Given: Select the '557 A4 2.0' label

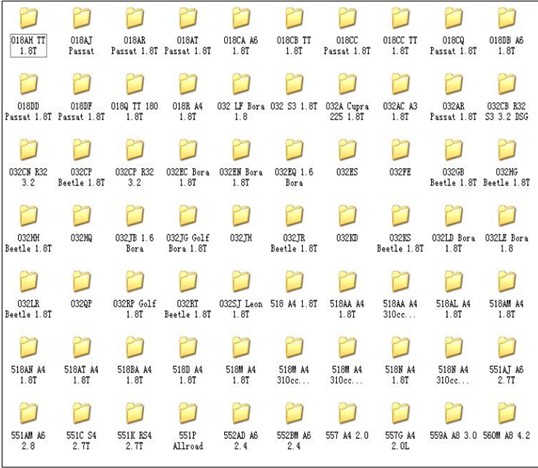Looking at the screenshot, I should point(347,435).
